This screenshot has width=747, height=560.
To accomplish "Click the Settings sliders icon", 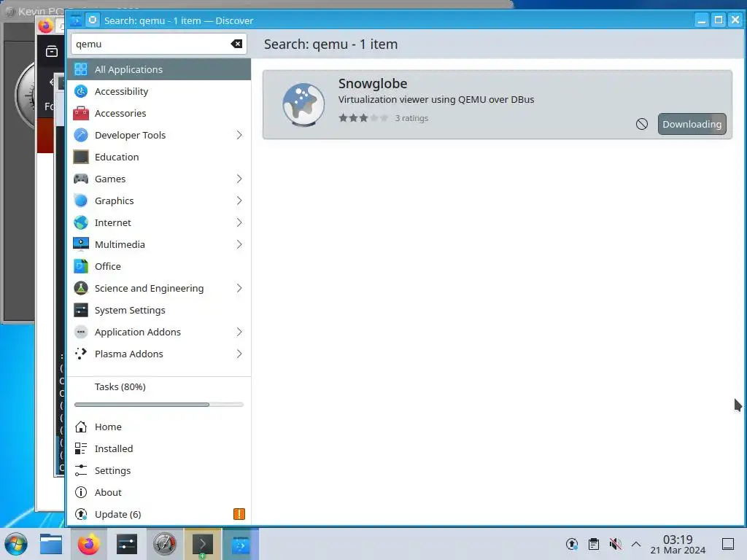I will tap(81, 470).
